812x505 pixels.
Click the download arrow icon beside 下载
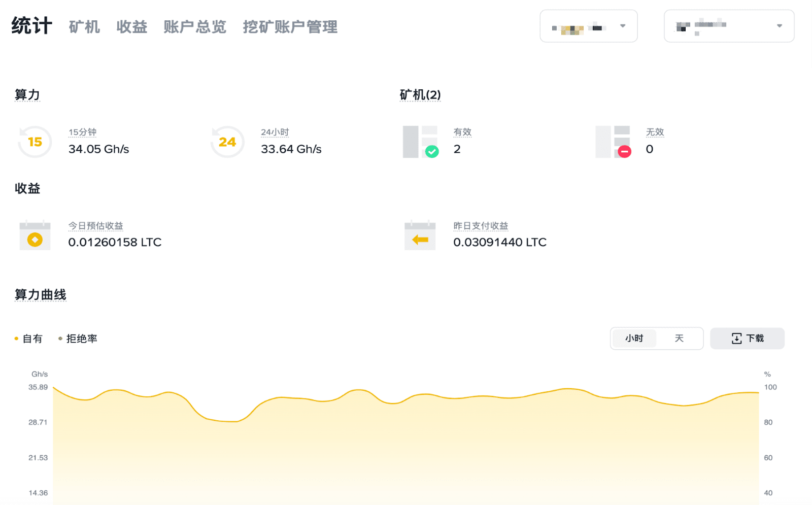tap(736, 338)
